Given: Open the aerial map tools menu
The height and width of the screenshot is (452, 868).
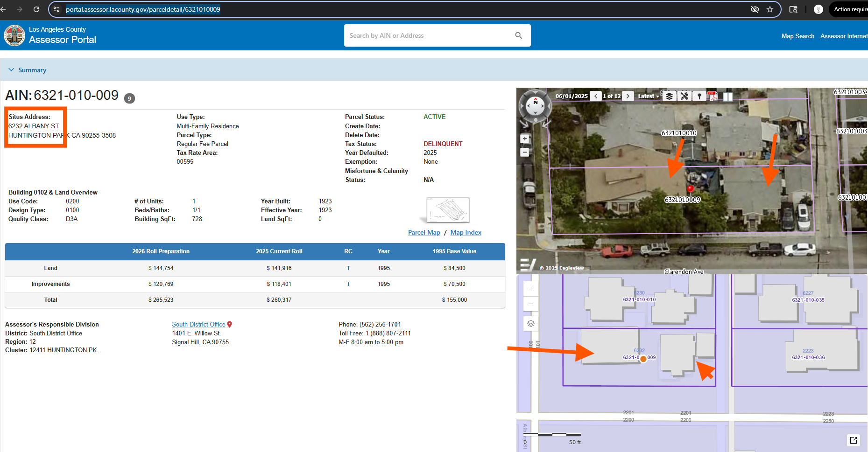Looking at the screenshot, I should click(x=684, y=96).
